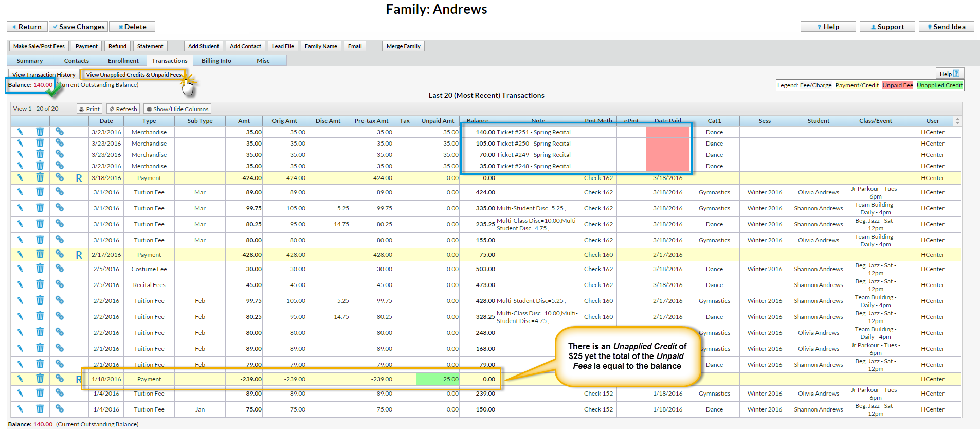This screenshot has width=980, height=429.
Task: Open the Lead File button
Action: [283, 46]
